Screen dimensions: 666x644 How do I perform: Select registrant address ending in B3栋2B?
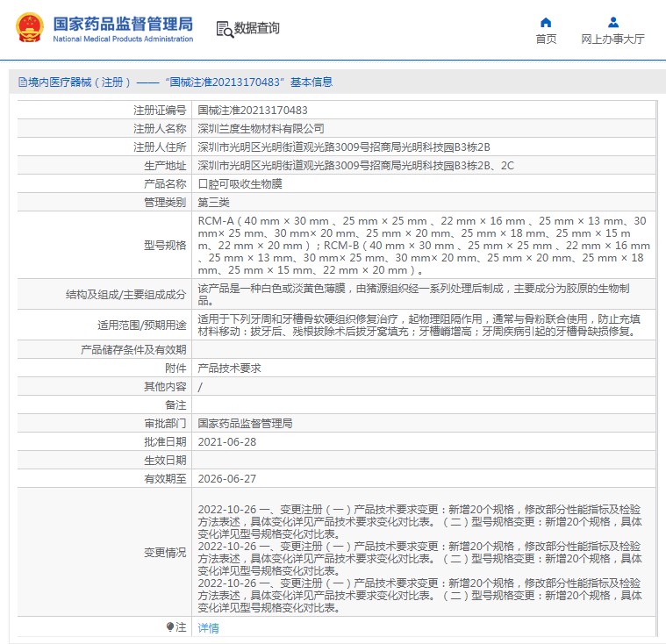[x=344, y=147]
